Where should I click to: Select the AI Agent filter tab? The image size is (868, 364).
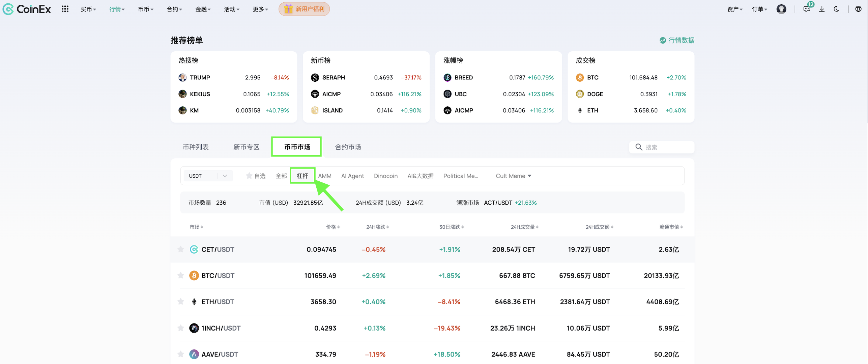click(x=352, y=176)
